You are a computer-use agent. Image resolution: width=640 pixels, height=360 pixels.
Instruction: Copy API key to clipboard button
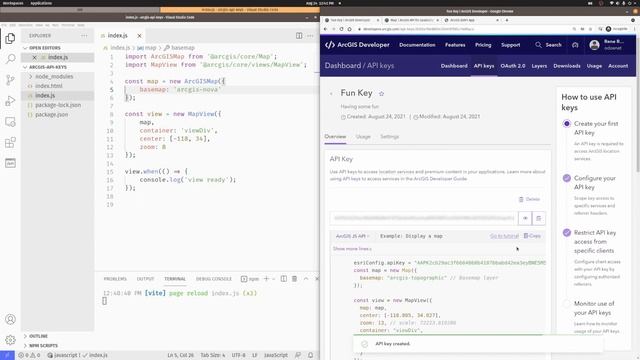pyautogui.click(x=538, y=218)
